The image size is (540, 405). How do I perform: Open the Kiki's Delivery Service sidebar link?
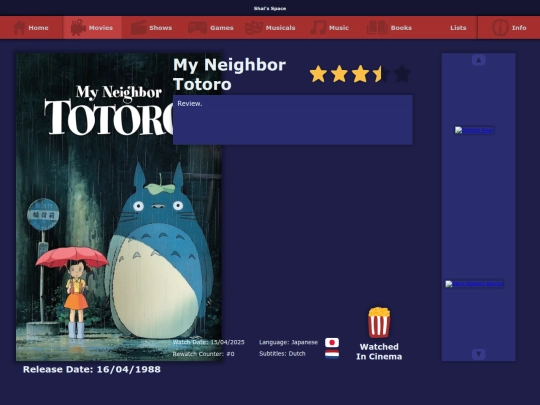(x=474, y=284)
